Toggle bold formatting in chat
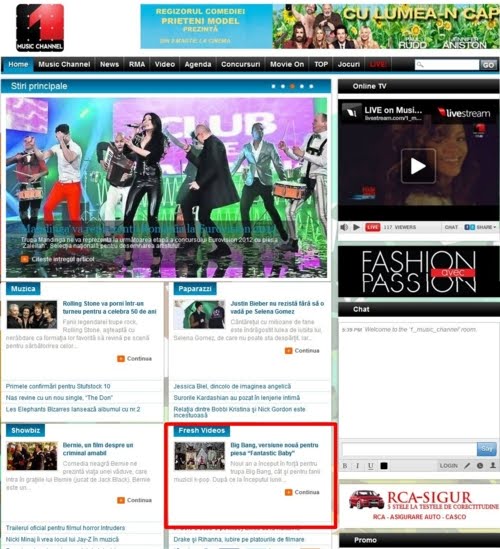 coord(345,466)
